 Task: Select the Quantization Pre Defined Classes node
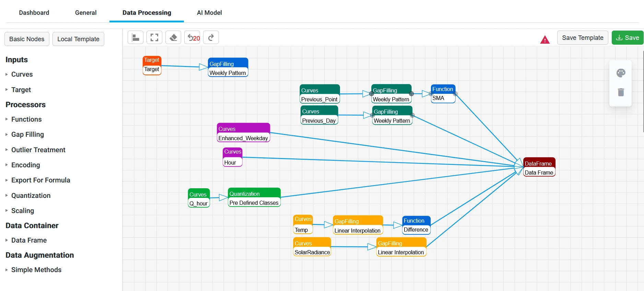click(x=254, y=197)
